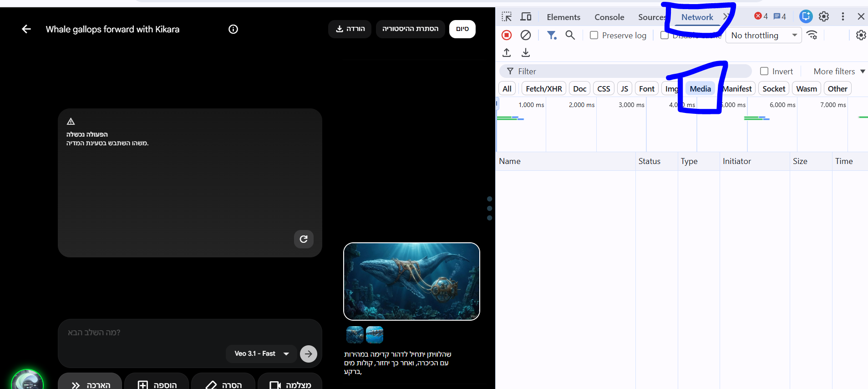Switch to the Console tab
The height and width of the screenshot is (389, 868).
click(609, 17)
